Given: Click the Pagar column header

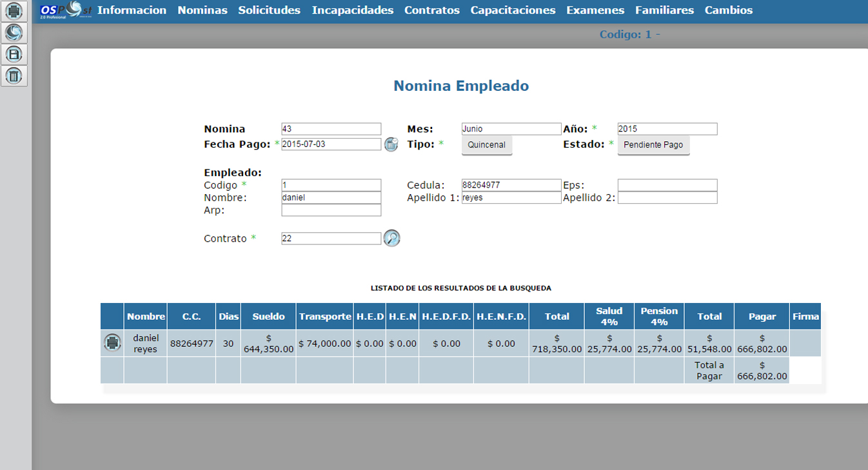Looking at the screenshot, I should [762, 317].
